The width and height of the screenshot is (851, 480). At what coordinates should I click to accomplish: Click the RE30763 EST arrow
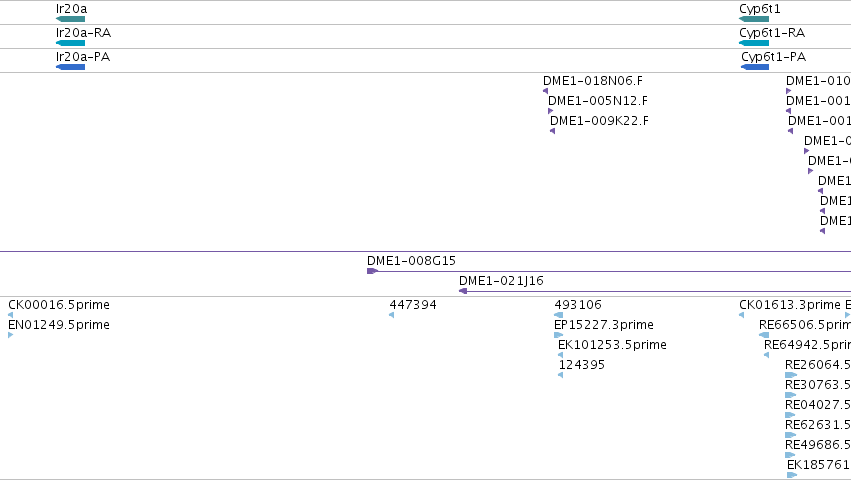click(790, 395)
